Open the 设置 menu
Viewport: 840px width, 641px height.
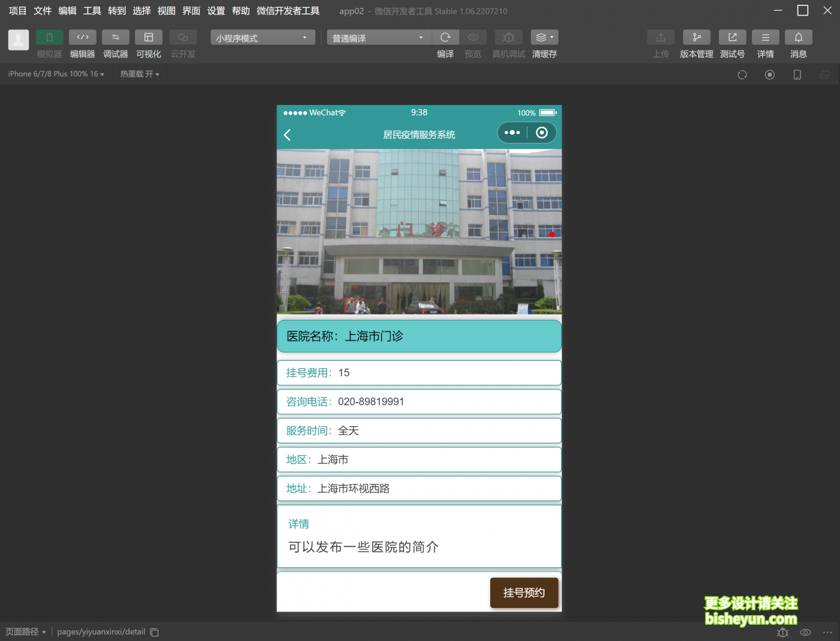point(216,11)
